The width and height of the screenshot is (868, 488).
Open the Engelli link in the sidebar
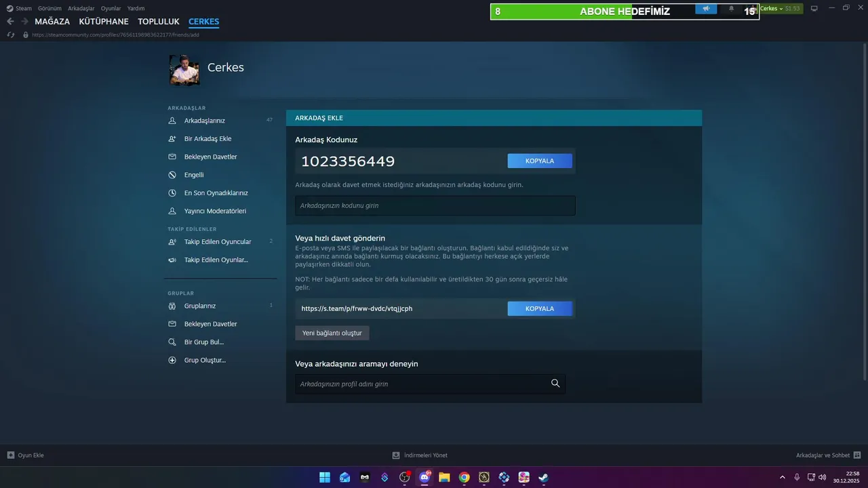(x=194, y=175)
